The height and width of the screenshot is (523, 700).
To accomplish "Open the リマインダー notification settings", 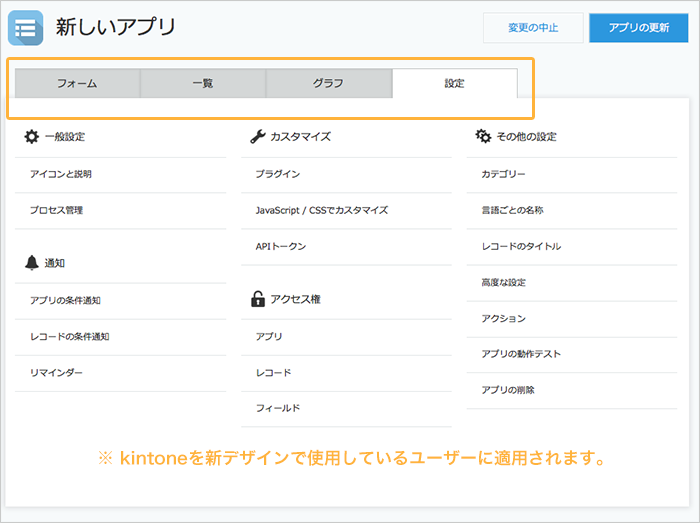I will (x=57, y=372).
